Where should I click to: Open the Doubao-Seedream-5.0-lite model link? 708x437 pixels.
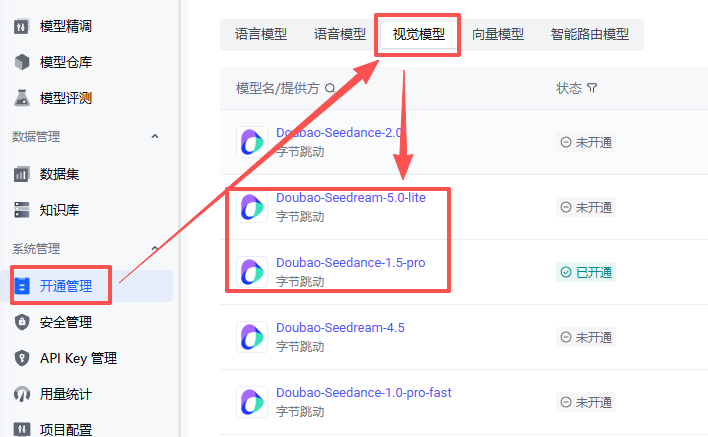pos(350,198)
